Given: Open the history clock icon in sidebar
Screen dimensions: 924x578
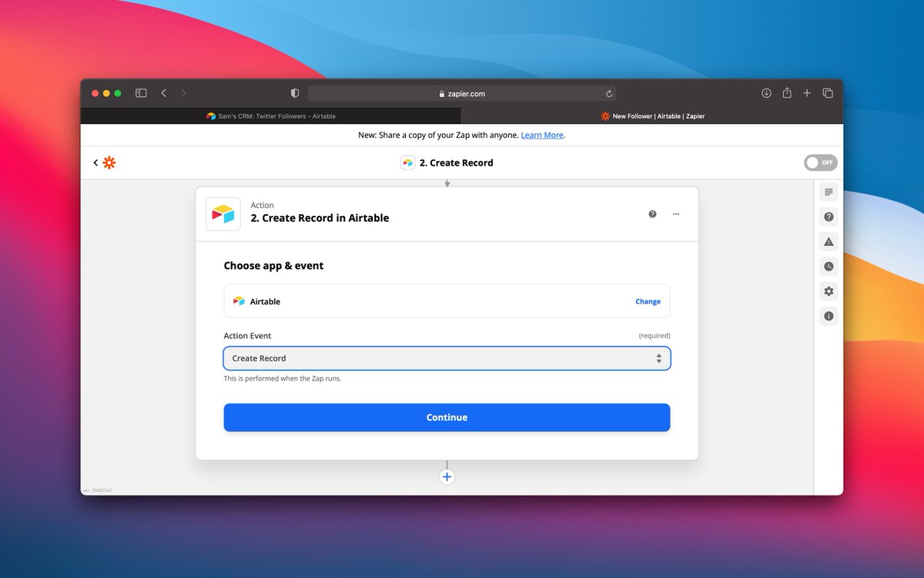Looking at the screenshot, I should (829, 267).
